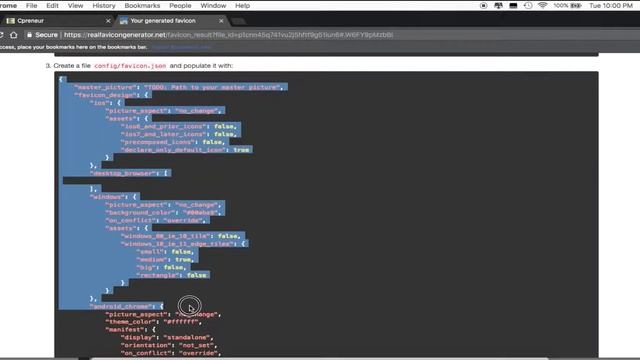
Task: Click the "orientation": "not_set" line
Action: 169,345
